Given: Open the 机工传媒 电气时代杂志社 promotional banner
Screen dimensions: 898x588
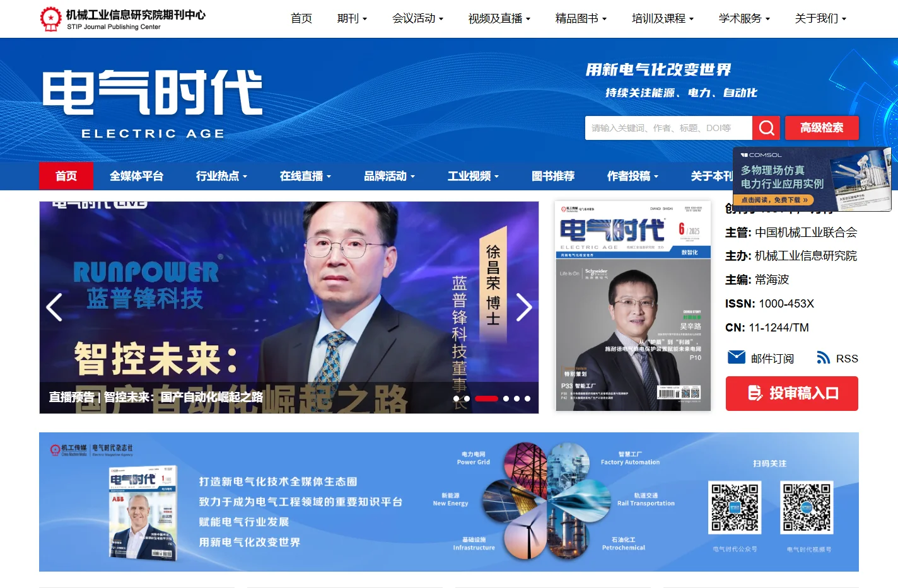Looking at the screenshot, I should [449, 502].
